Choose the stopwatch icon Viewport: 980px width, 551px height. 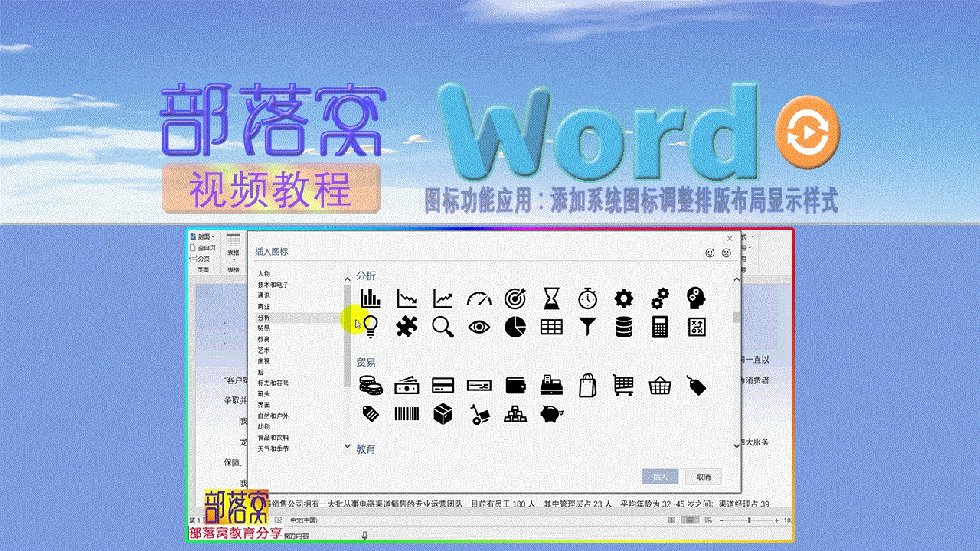(x=587, y=298)
